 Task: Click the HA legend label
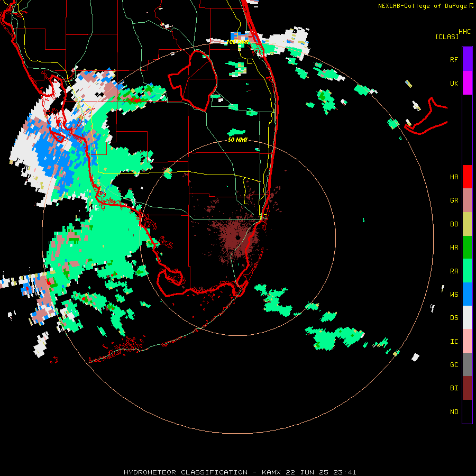454,177
